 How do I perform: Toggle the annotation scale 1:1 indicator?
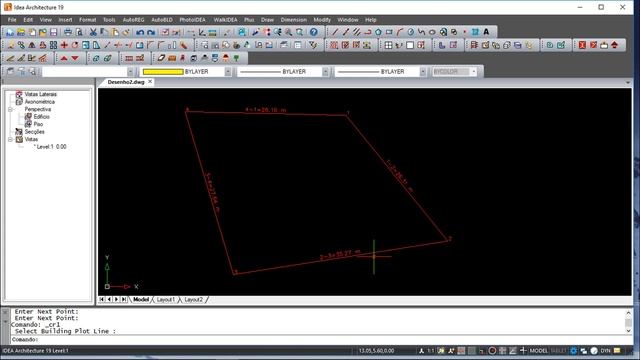(431, 351)
